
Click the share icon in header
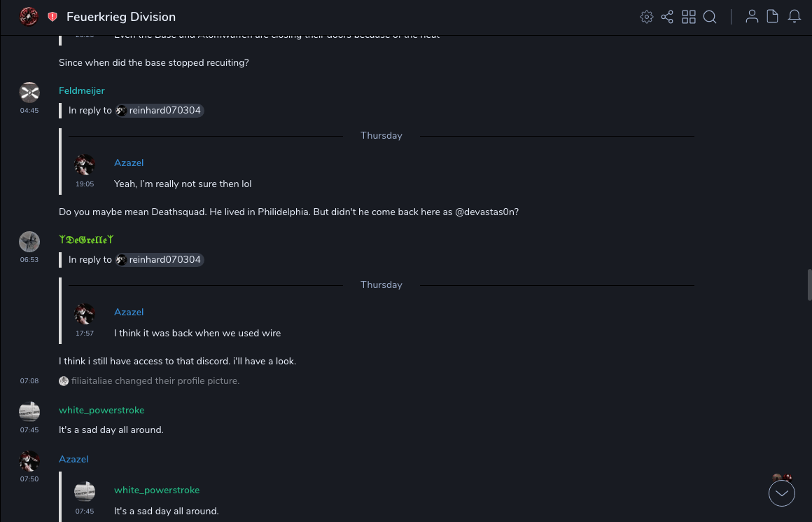pyautogui.click(x=667, y=17)
